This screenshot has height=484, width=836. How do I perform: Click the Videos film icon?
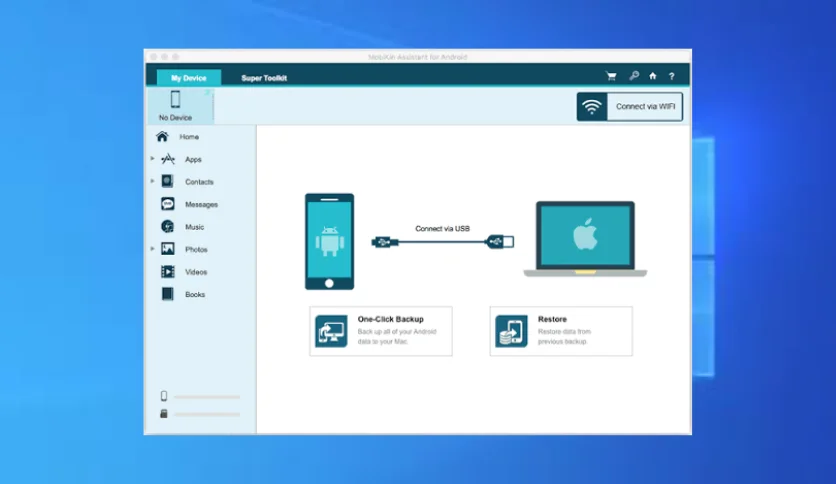[167, 272]
